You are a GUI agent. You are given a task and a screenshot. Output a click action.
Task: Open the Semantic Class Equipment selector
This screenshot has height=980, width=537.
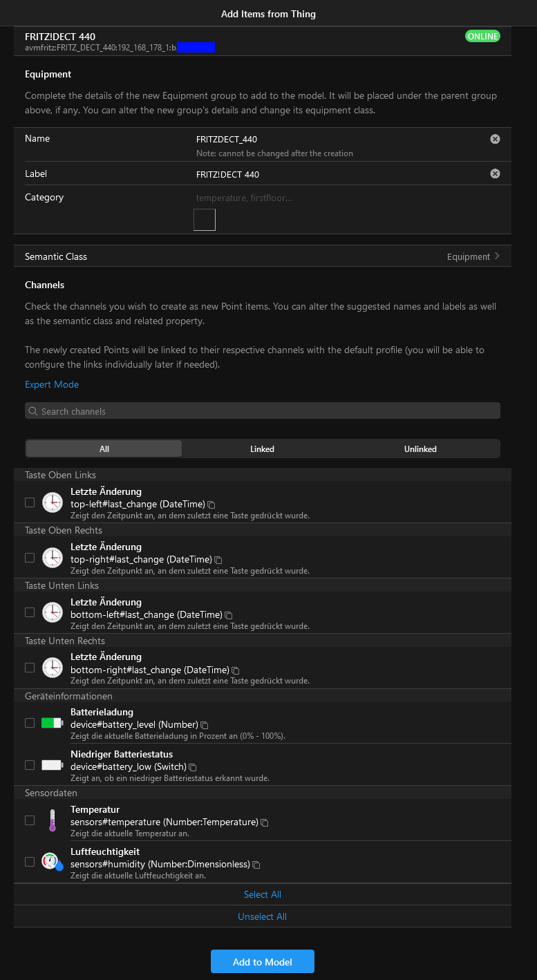pos(263,256)
